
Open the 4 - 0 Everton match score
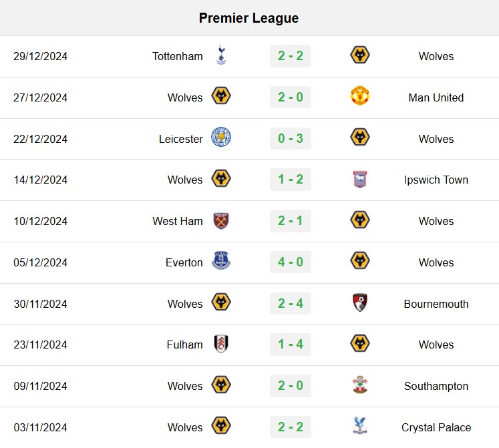click(291, 262)
